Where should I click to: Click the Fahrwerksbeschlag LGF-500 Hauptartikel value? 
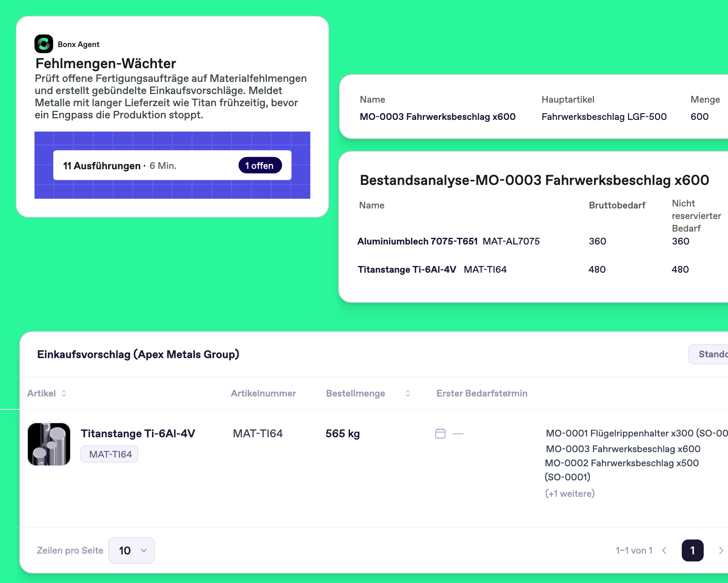click(x=604, y=117)
